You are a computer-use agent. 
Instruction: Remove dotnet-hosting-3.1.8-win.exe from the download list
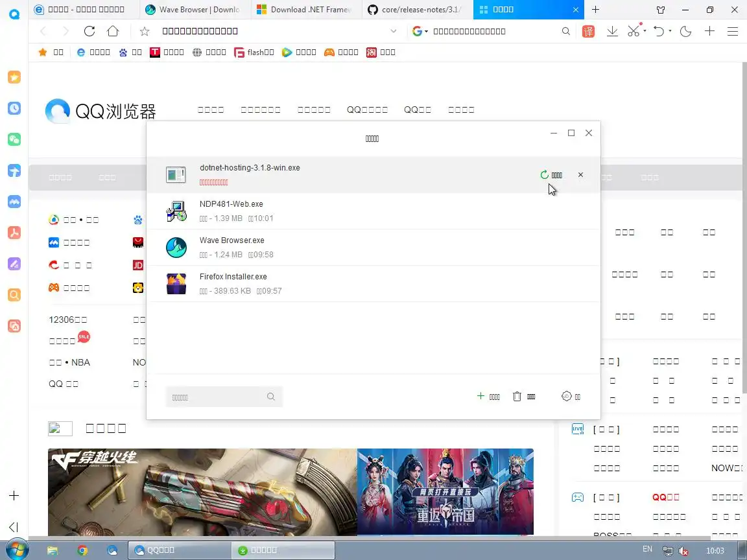coord(580,175)
